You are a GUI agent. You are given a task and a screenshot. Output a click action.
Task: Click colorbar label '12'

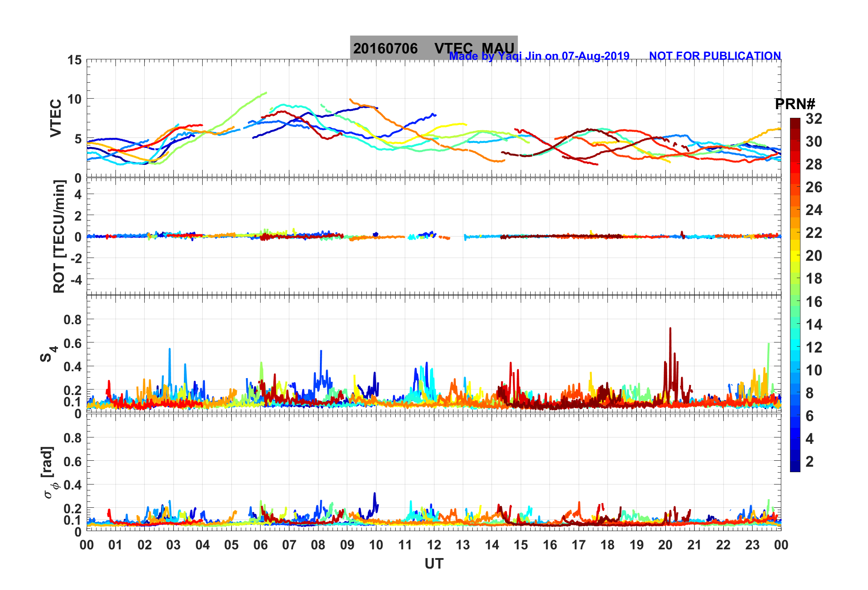click(x=814, y=348)
